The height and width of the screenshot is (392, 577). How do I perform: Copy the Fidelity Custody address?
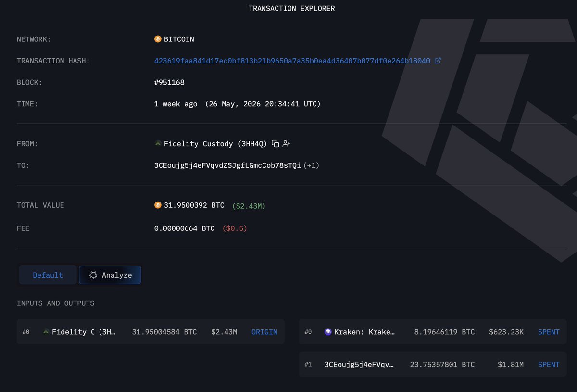pos(276,143)
